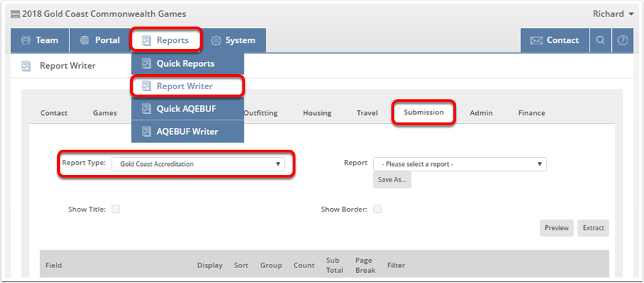Open the System menu
The image size is (644, 283).
(x=234, y=40)
